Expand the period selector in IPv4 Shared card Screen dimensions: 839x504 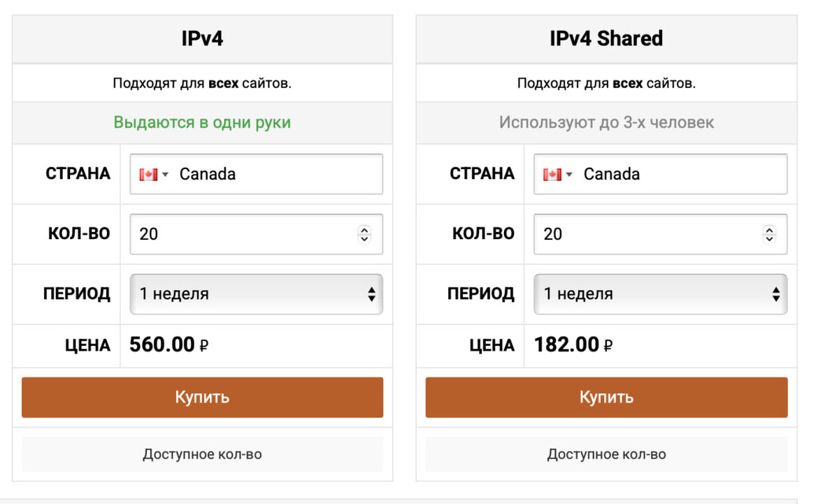click(x=660, y=294)
